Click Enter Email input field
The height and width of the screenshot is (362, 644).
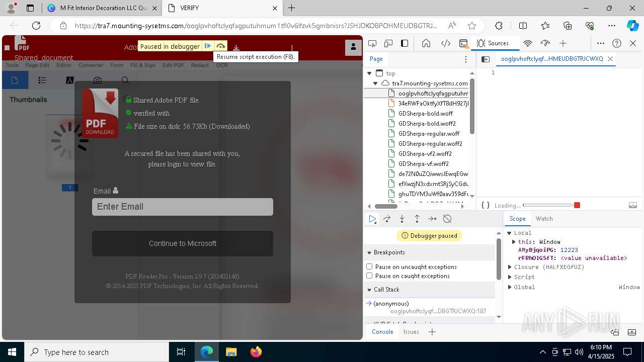point(183,207)
